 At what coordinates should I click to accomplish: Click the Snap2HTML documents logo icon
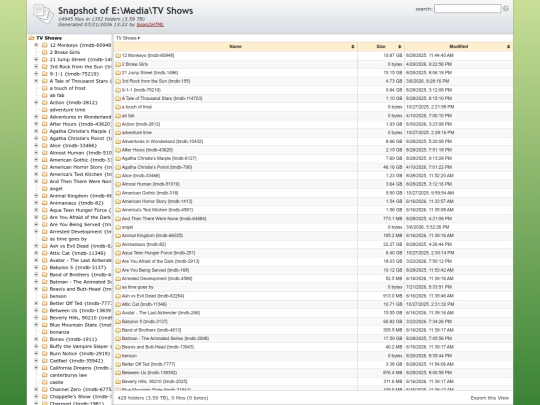(43, 14)
